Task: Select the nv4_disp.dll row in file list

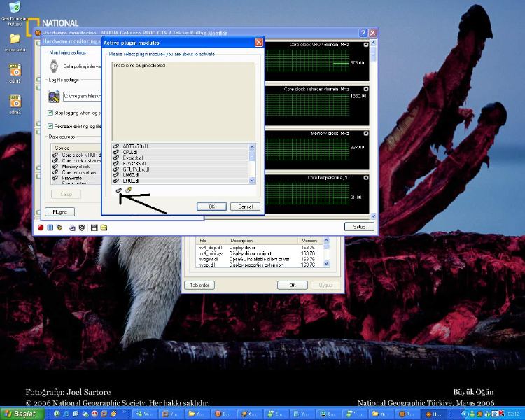Action: 260,248
